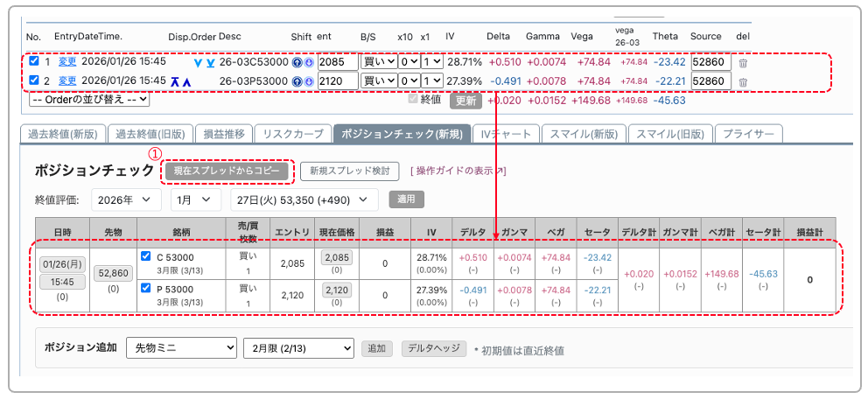The image size is (868, 399).
Task: Click the 更新 button
Action: tap(466, 101)
